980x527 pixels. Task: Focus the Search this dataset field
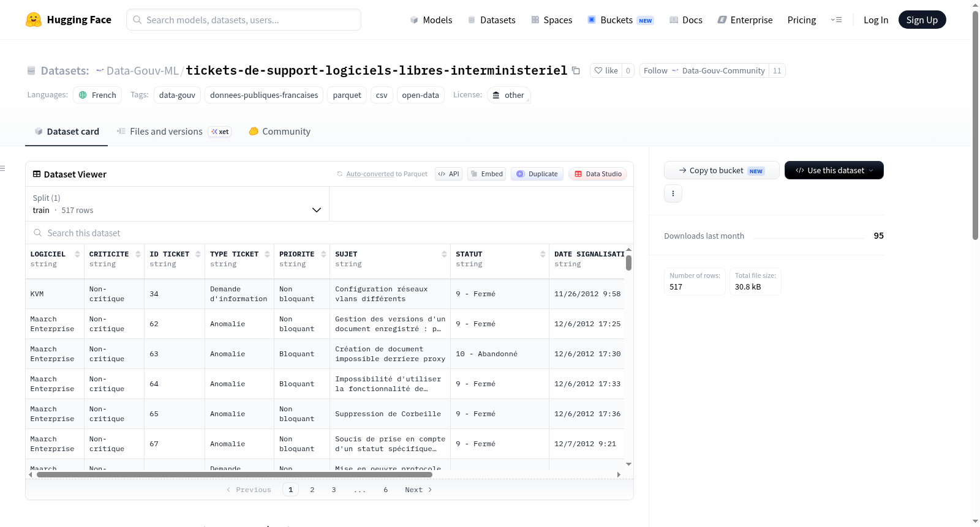click(330, 233)
